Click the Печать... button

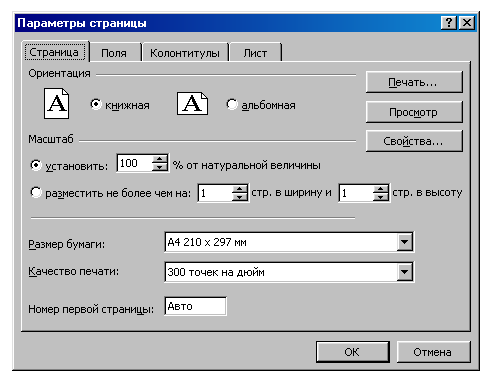tap(414, 82)
